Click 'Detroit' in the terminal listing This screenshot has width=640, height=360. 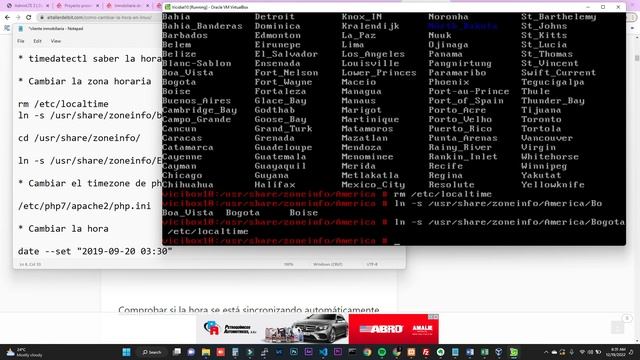click(x=275, y=17)
